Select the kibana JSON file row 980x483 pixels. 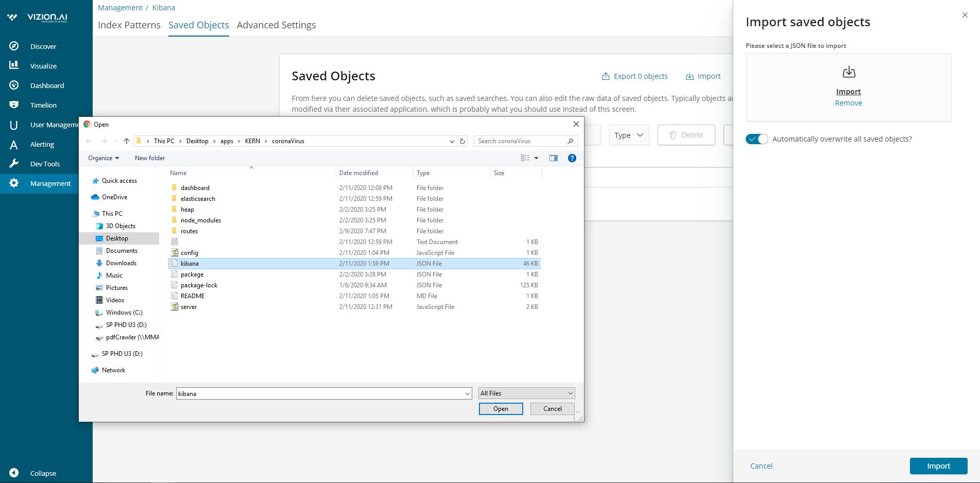point(354,264)
